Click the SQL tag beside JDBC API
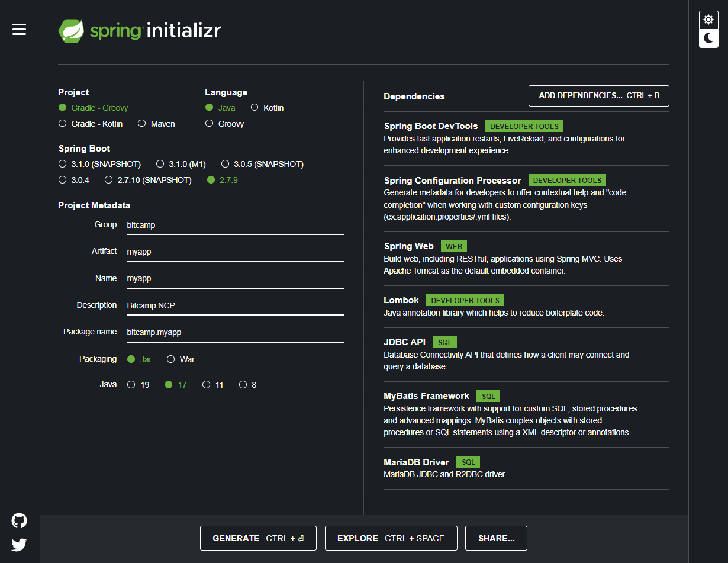The width and height of the screenshot is (728, 563). [x=445, y=342]
